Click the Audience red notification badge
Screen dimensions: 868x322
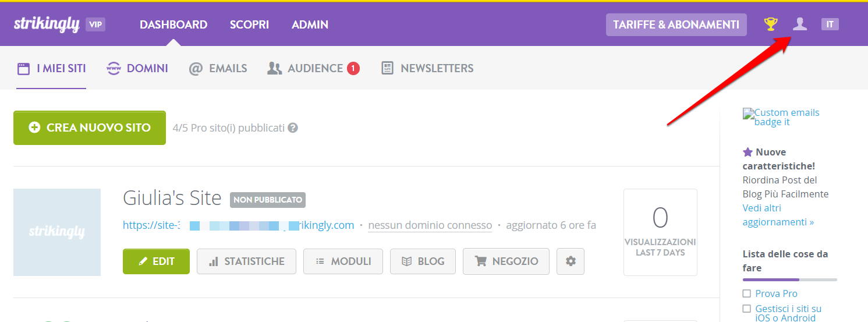353,68
